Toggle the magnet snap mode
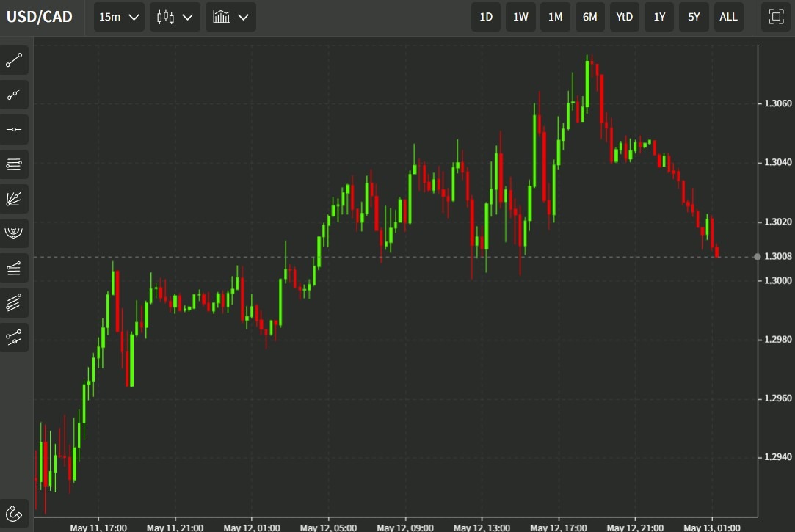The height and width of the screenshot is (532, 795). [x=14, y=514]
